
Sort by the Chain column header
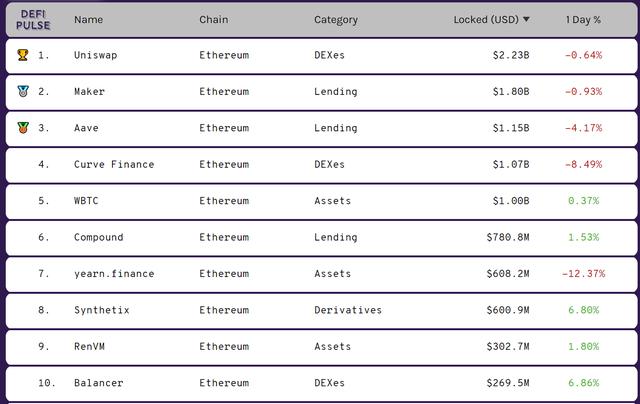[213, 20]
